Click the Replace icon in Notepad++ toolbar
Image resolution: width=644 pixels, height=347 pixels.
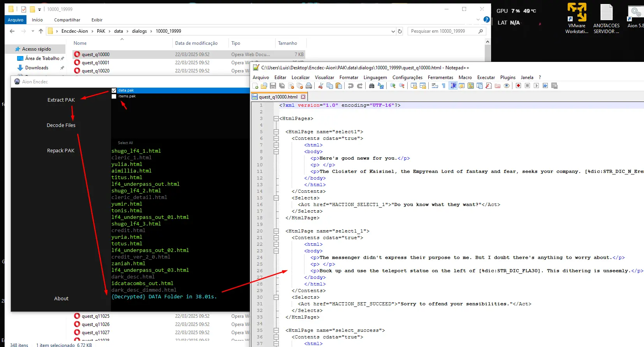[381, 86]
